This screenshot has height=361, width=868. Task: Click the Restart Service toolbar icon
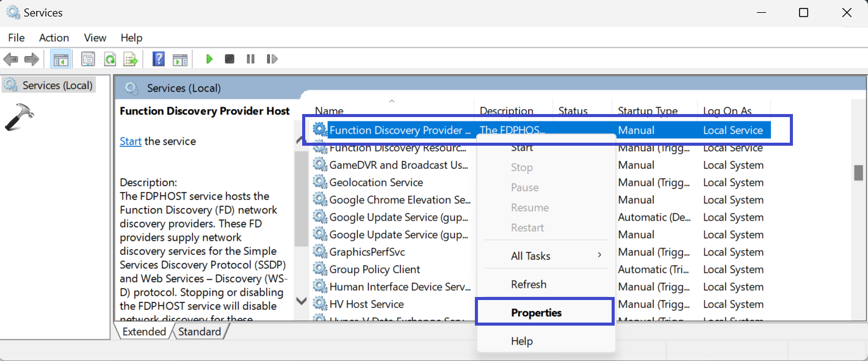click(272, 59)
